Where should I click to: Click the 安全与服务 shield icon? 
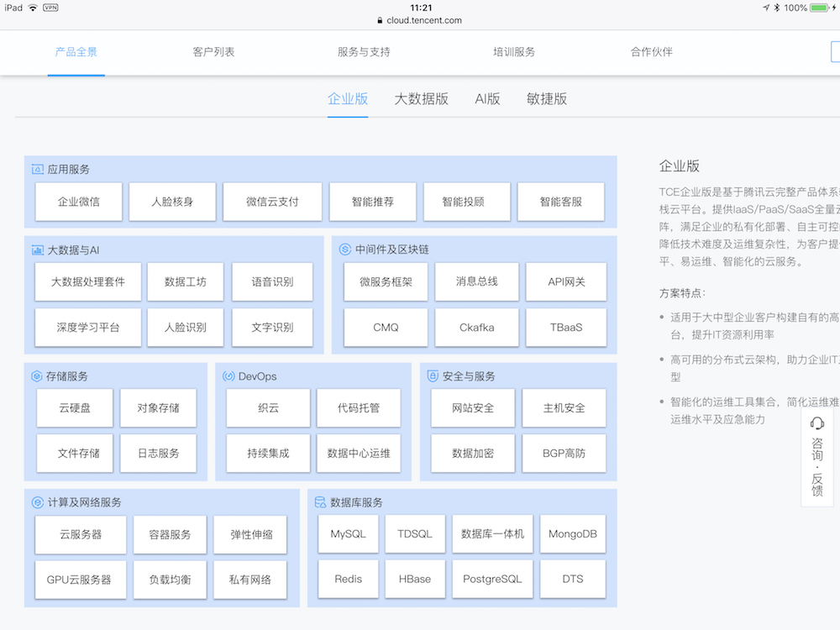pos(433,376)
